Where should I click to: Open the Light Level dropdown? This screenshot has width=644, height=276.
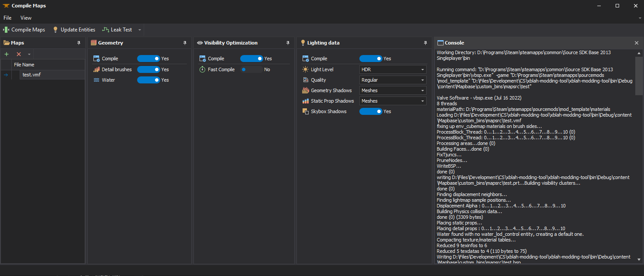point(392,69)
